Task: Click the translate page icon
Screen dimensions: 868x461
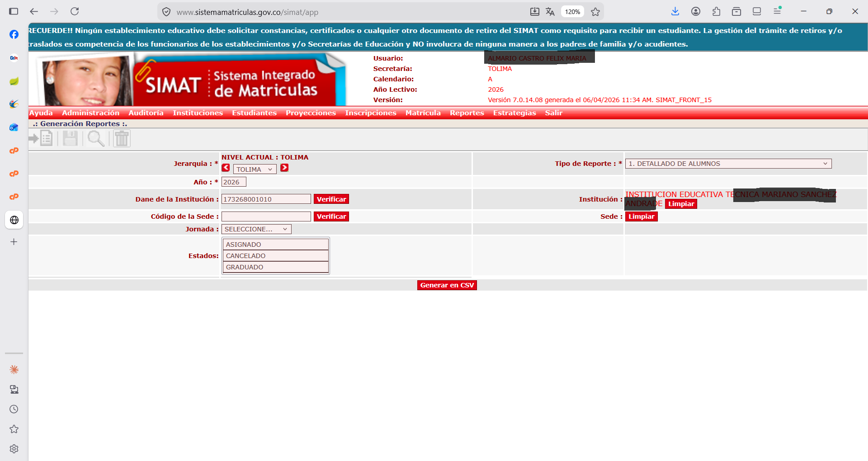Action: pos(550,12)
